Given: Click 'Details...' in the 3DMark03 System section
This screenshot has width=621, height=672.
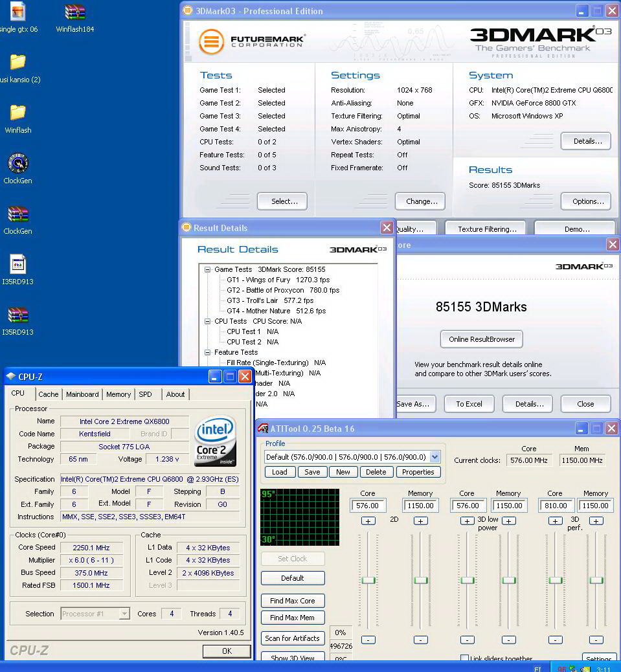Looking at the screenshot, I should (586, 141).
